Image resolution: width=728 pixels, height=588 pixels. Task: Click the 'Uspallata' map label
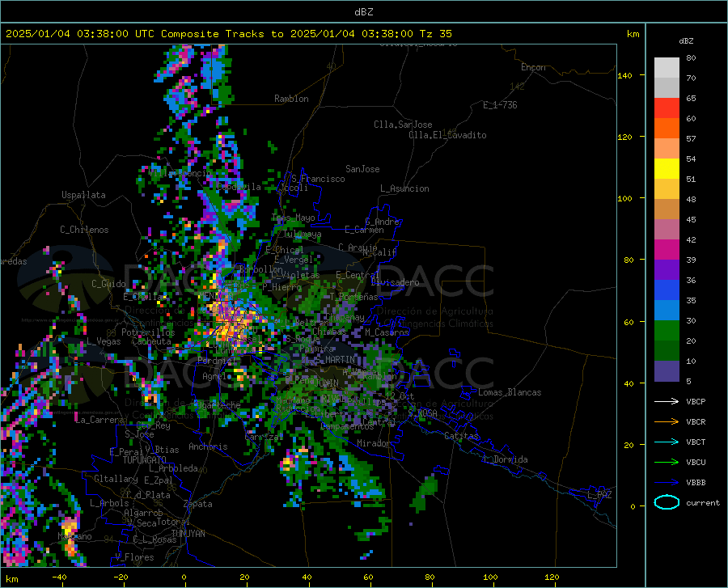click(x=83, y=195)
